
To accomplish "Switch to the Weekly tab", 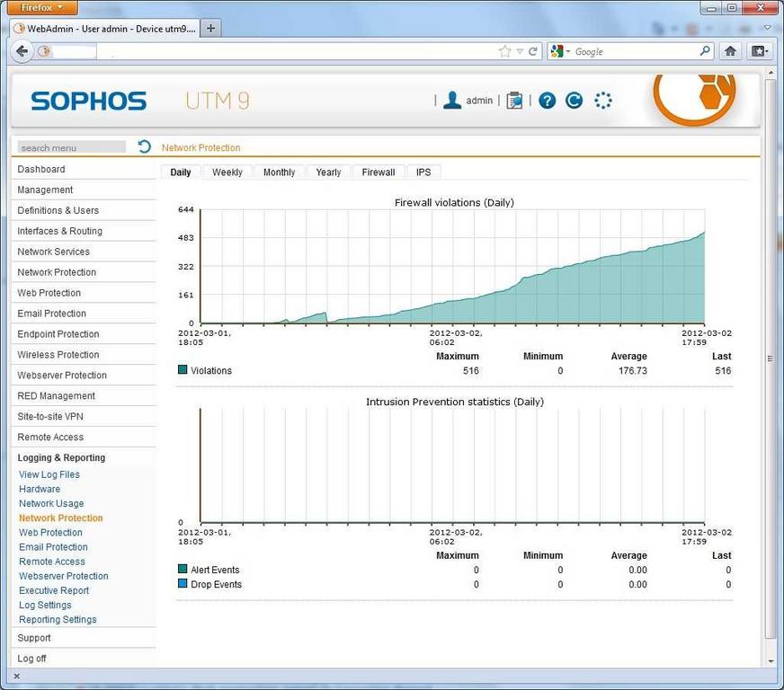I will tap(227, 172).
